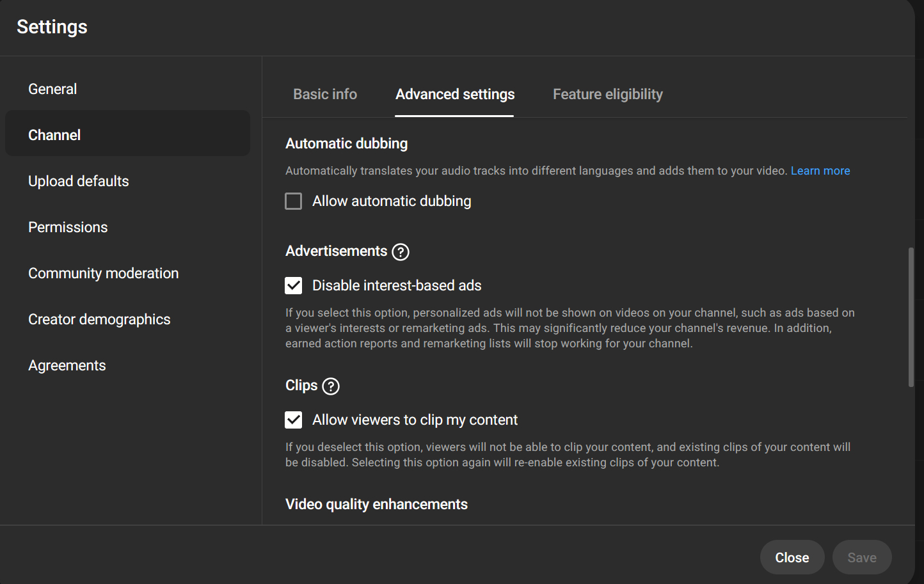
Task: Enable the Allow automatic dubbing checkbox
Action: 294,201
